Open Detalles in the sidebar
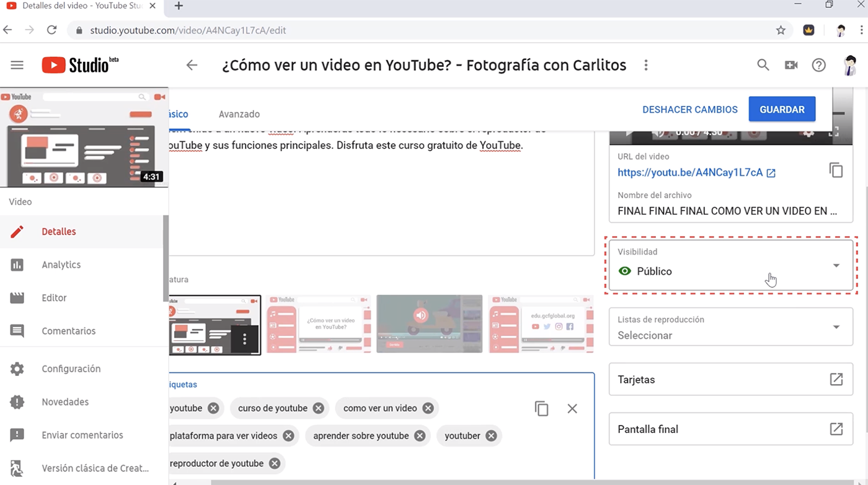 pos(81,232)
